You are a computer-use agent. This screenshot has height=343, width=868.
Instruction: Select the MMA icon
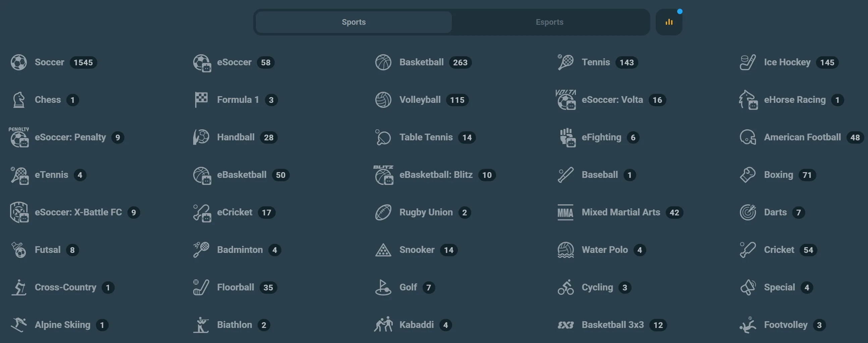click(x=566, y=212)
